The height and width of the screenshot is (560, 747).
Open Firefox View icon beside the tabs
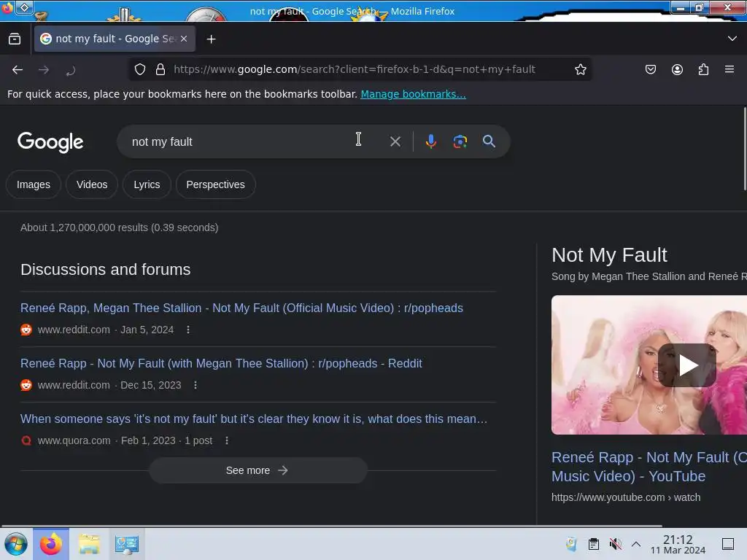point(15,39)
